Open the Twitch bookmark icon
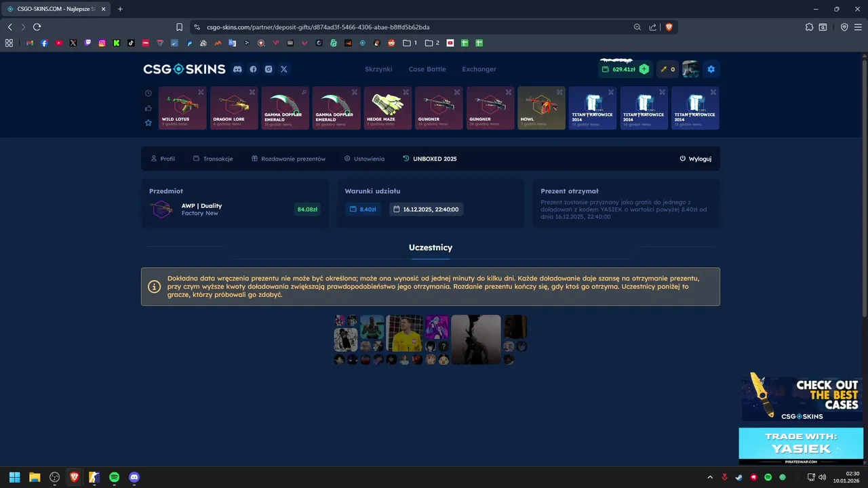Screen dimensions: 868x488 pos(87,43)
